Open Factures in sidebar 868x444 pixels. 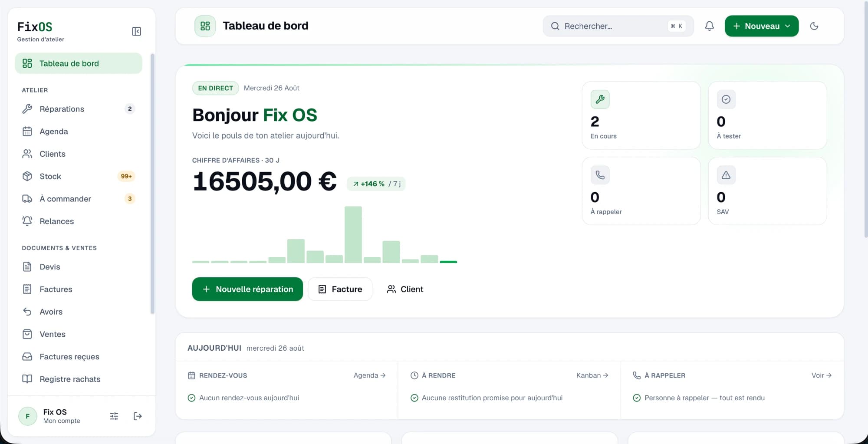pos(79,289)
